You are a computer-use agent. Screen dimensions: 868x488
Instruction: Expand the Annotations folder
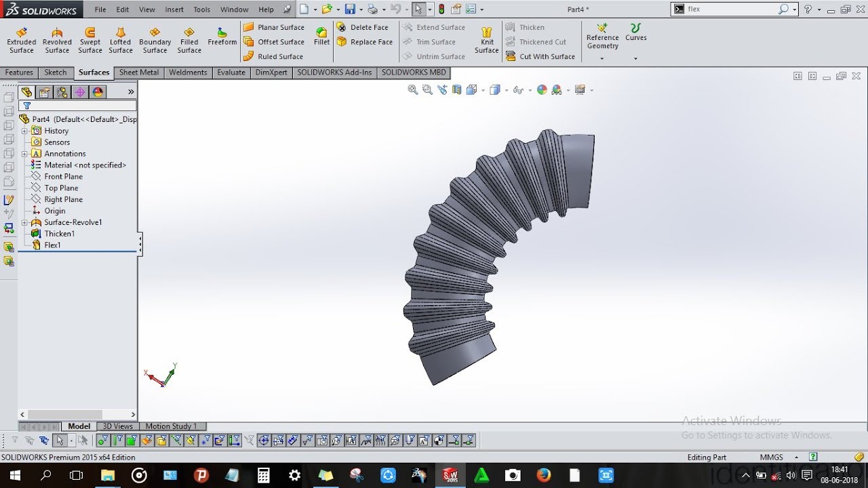point(24,154)
